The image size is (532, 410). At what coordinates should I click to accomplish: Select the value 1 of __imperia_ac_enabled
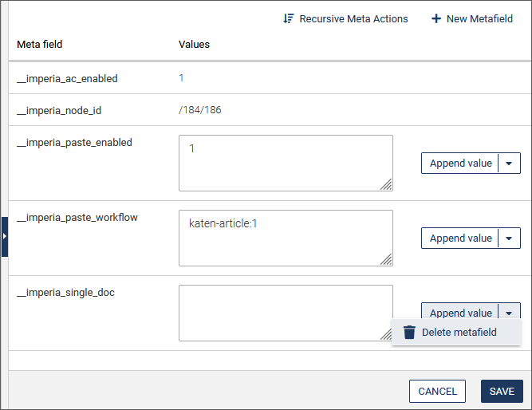click(181, 78)
